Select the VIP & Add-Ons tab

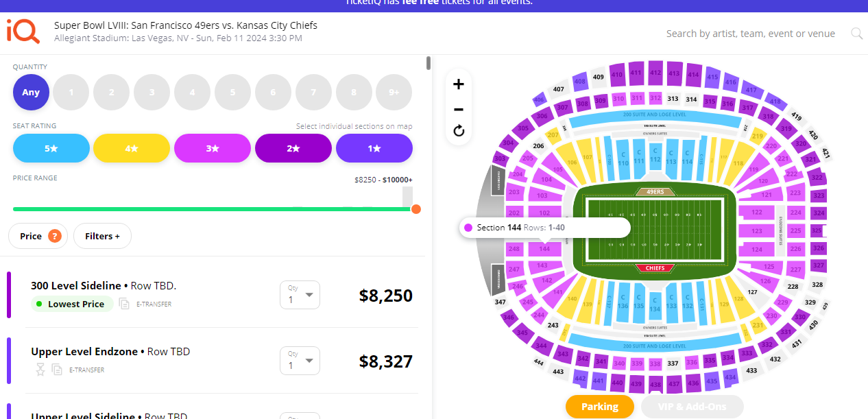pos(692,407)
